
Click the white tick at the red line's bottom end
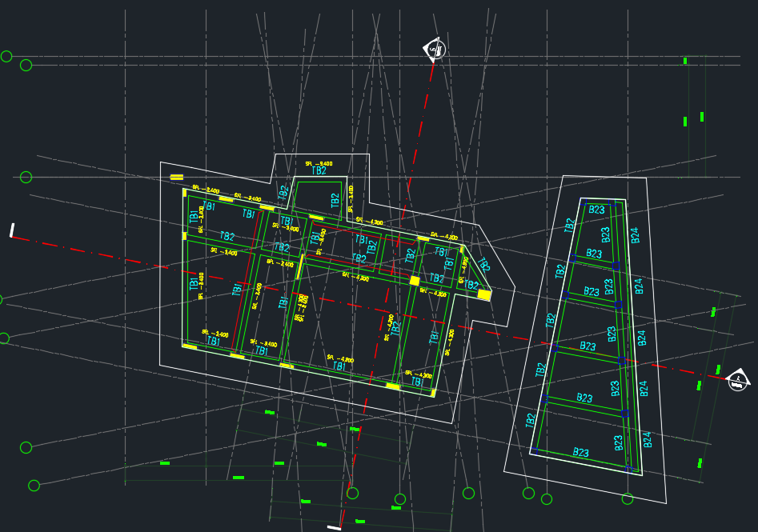pyautogui.click(x=334, y=528)
